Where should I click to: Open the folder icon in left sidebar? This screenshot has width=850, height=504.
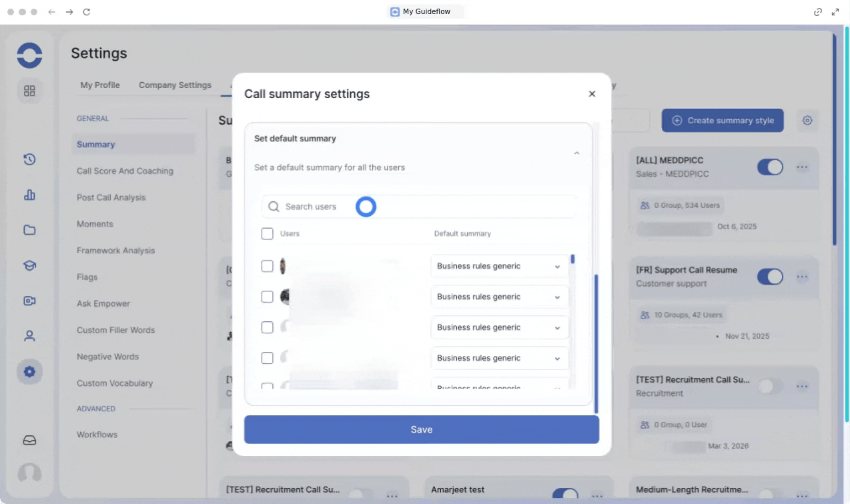tap(29, 230)
